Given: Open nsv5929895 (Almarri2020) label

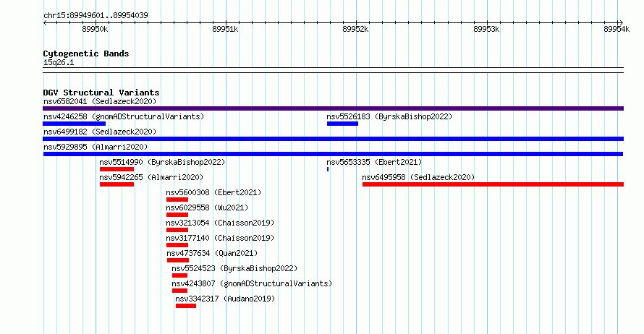Looking at the screenshot, I should (96, 147).
